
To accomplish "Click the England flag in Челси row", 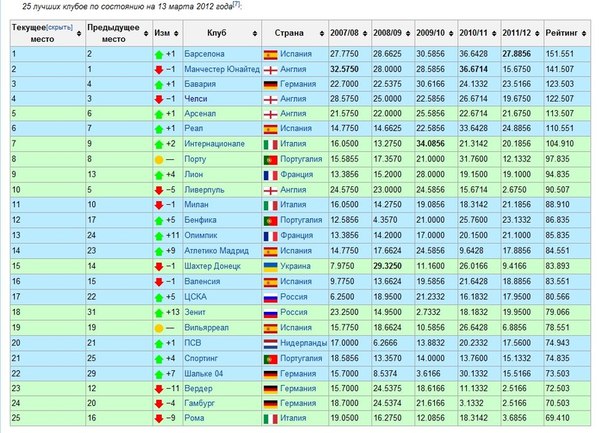I will pos(270,100).
